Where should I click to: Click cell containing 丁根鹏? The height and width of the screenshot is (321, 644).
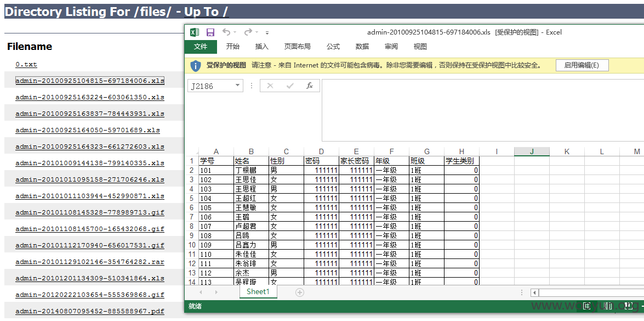(x=252, y=170)
